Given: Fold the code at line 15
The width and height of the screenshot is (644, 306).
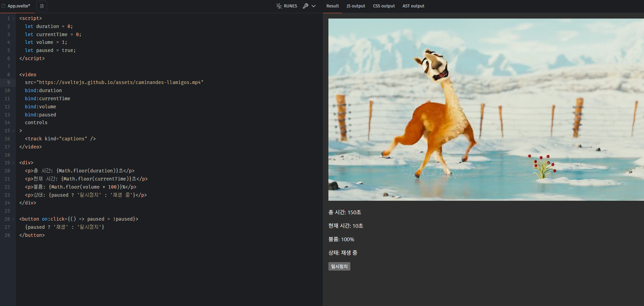Looking at the screenshot, I should click(x=14, y=131).
